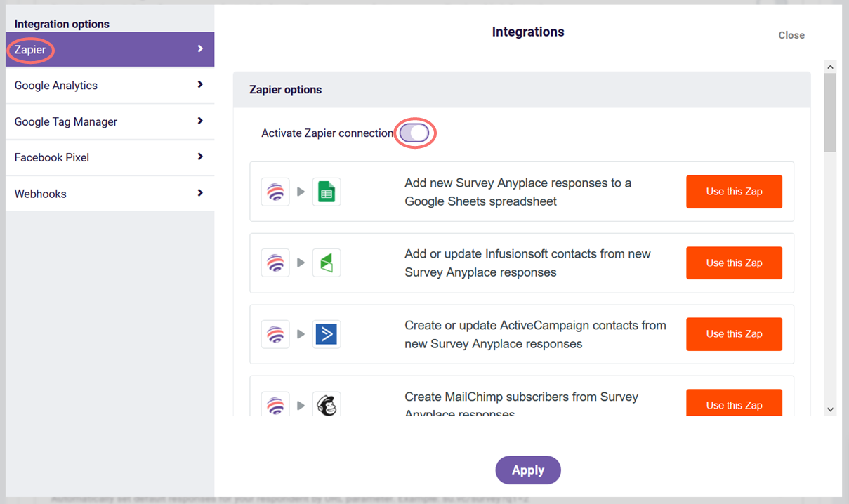This screenshot has height=504, width=849.
Task: Toggle the Activate Zapier connection switch
Action: tap(415, 133)
